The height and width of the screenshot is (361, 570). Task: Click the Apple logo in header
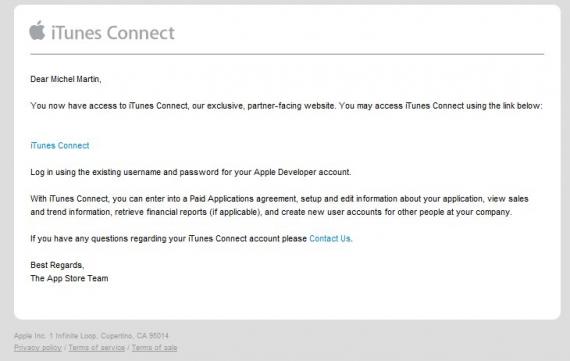tap(37, 31)
